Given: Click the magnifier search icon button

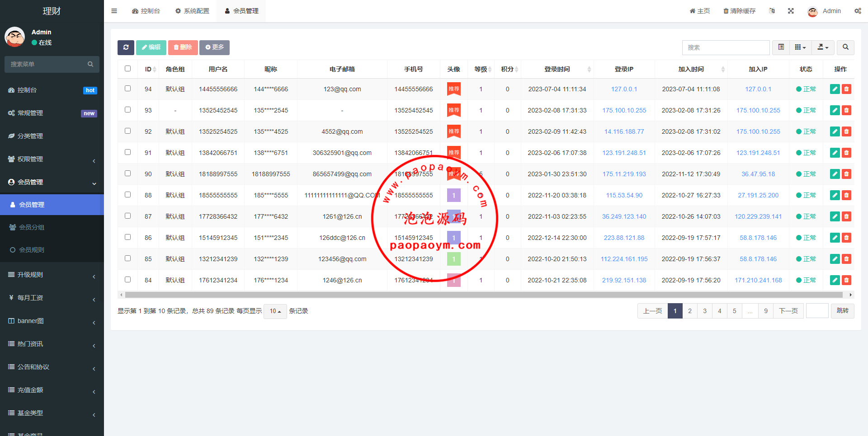Looking at the screenshot, I should click(845, 47).
